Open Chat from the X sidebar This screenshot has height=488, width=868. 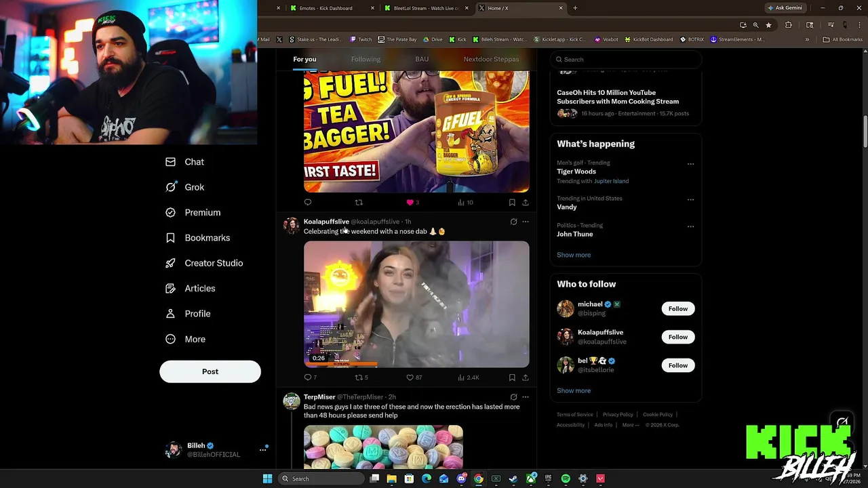(x=184, y=162)
